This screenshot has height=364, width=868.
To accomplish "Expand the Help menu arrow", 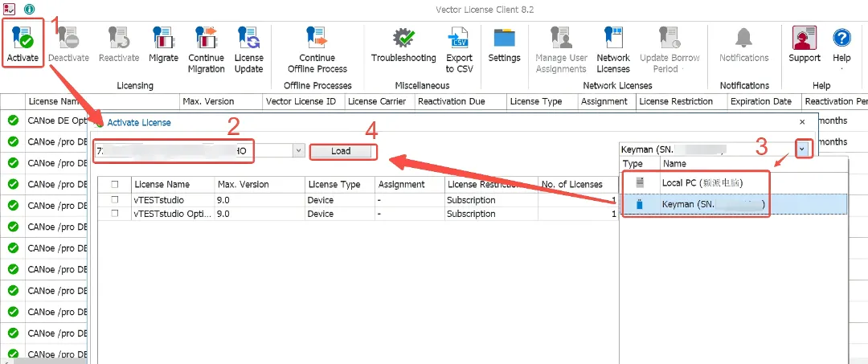I will [x=841, y=69].
